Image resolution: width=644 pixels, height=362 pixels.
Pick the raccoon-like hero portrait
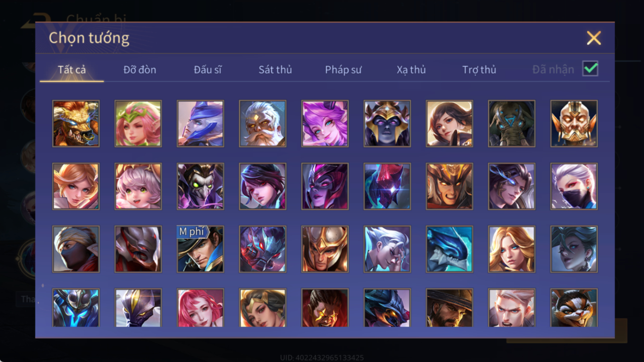[x=574, y=308]
